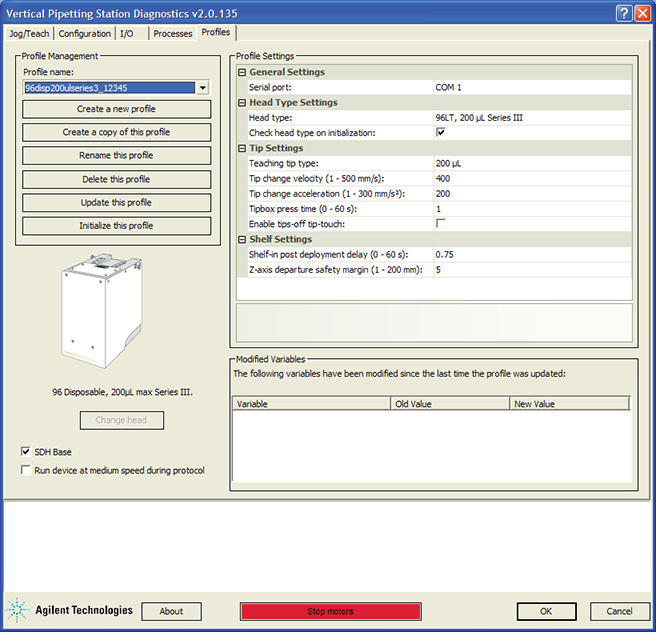Collapse the General Settings section
This screenshot has height=632, width=656.
point(242,72)
